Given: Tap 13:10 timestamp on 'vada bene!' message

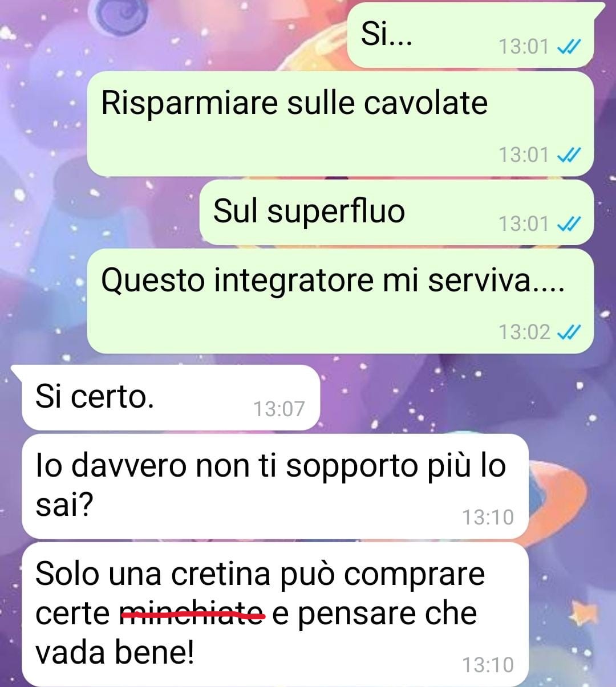Looking at the screenshot, I should [x=488, y=665].
